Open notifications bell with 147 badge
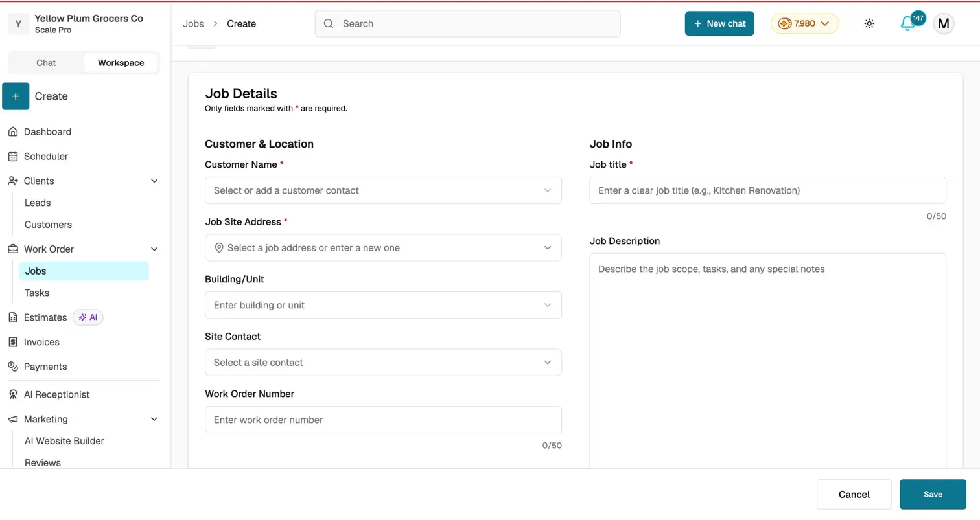The height and width of the screenshot is (520, 980). click(908, 23)
